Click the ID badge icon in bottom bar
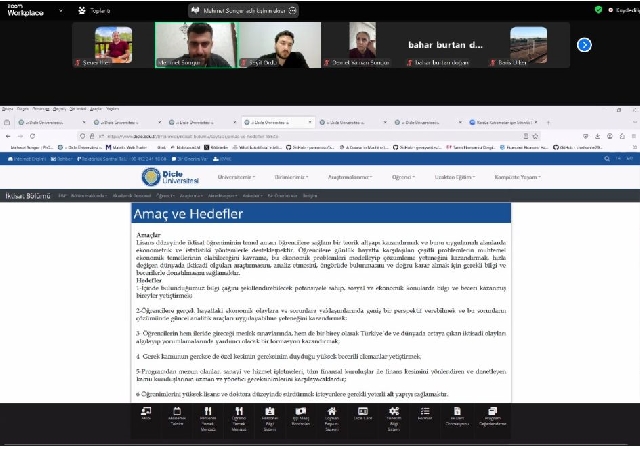Image resolution: width=640 pixels, height=450 pixels. (x=270, y=411)
